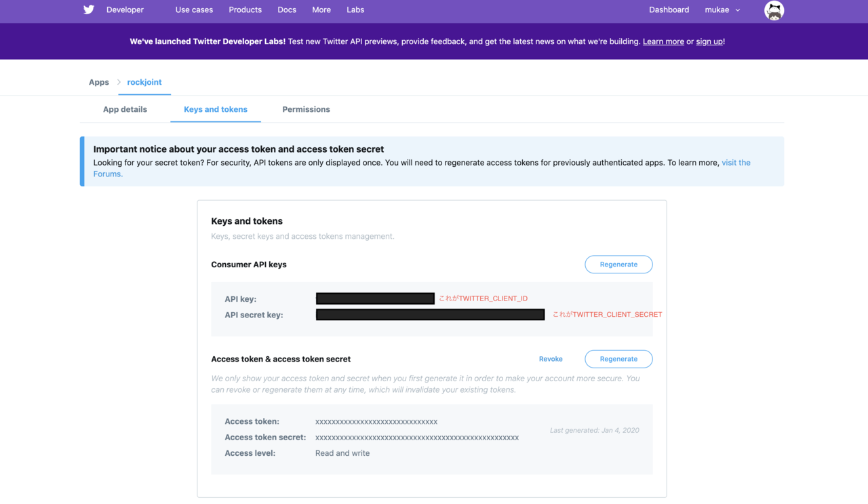Click the 'Keys and tokens' card heading
This screenshot has height=504, width=868.
click(247, 221)
